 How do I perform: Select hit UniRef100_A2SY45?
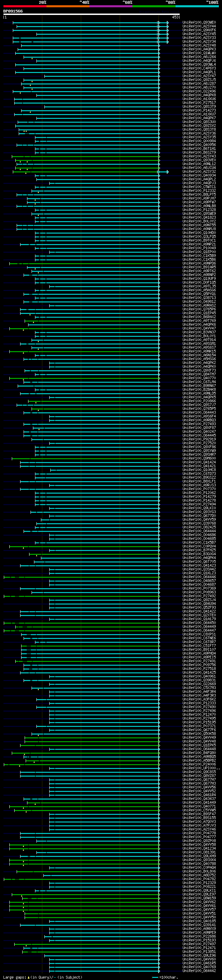tap(199, 34)
